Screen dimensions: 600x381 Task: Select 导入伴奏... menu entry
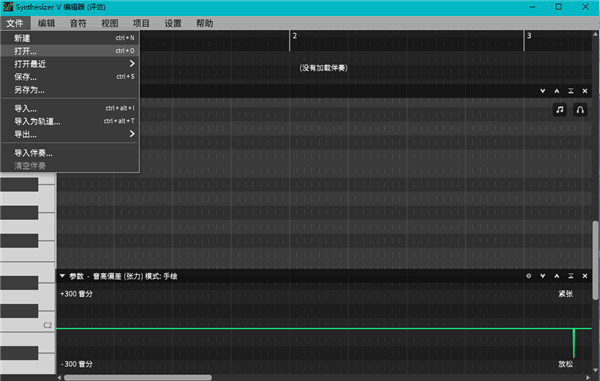[70, 153]
